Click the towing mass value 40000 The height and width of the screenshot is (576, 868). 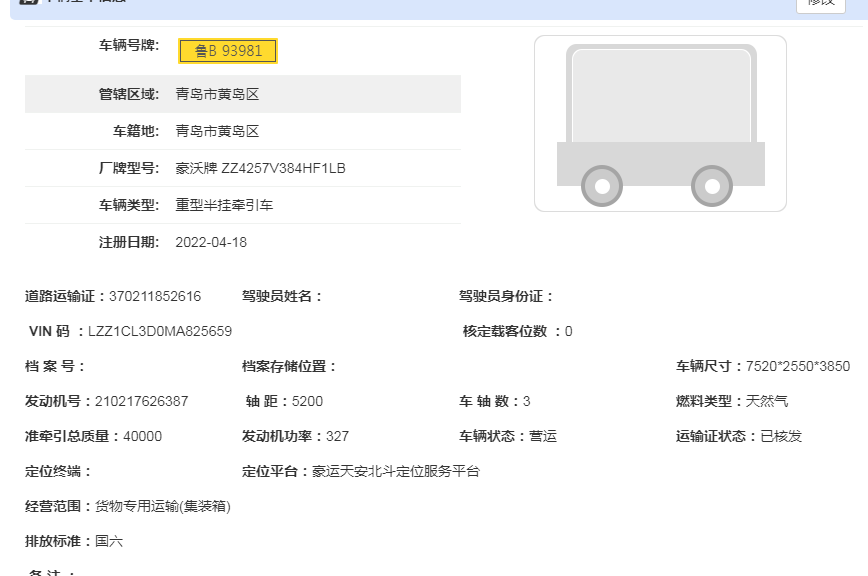point(142,436)
